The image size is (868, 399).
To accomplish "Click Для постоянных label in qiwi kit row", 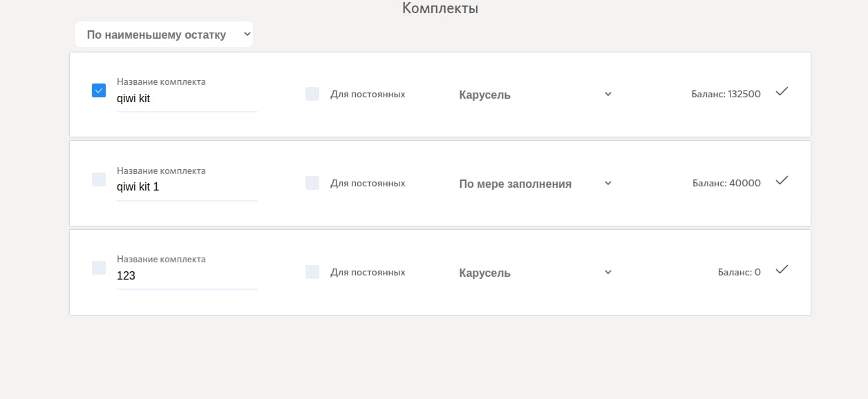I will (368, 94).
